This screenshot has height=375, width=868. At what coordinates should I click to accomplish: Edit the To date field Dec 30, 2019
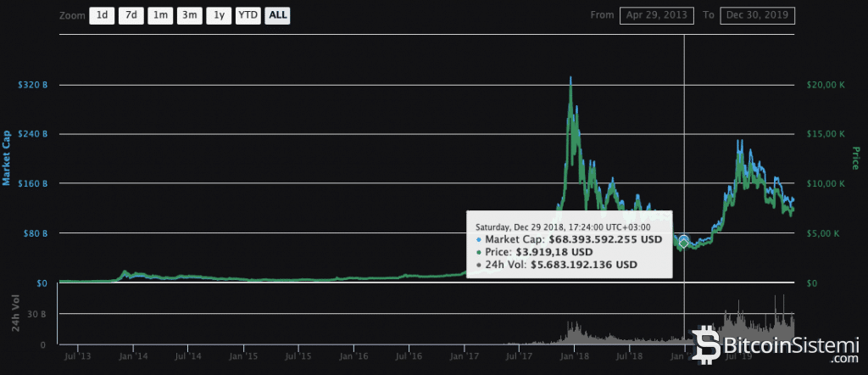[x=757, y=15]
